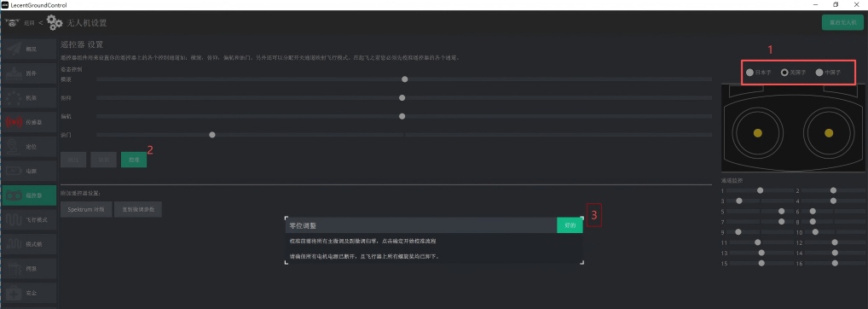Screen dimensions: 868x309
Task: Open the Firmware (固件) sidebar page
Action: pos(29,73)
